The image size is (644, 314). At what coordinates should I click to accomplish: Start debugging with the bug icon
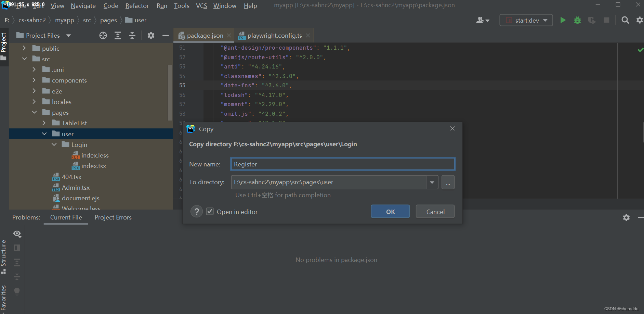click(x=577, y=20)
